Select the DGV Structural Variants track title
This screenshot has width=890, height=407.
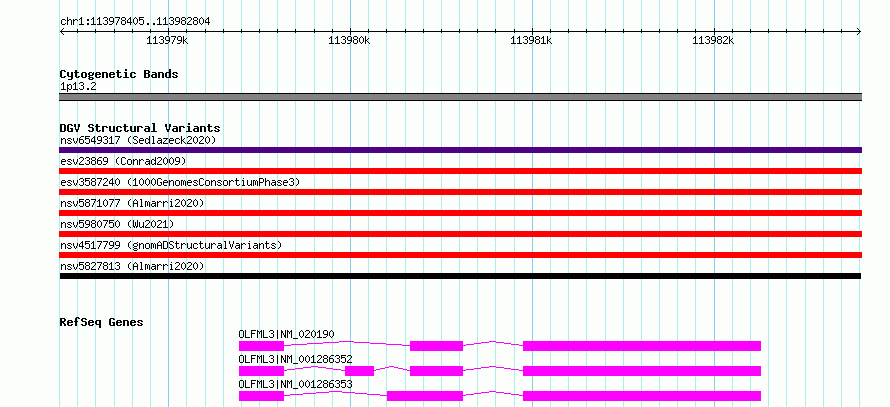click(140, 128)
